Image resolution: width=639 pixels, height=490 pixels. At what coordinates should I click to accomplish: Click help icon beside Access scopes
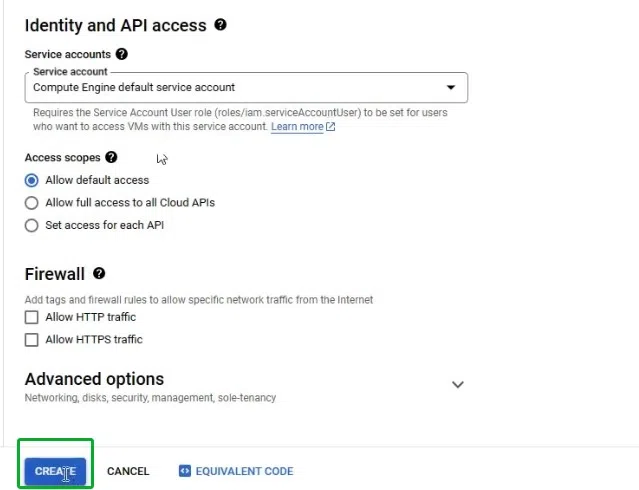point(111,157)
